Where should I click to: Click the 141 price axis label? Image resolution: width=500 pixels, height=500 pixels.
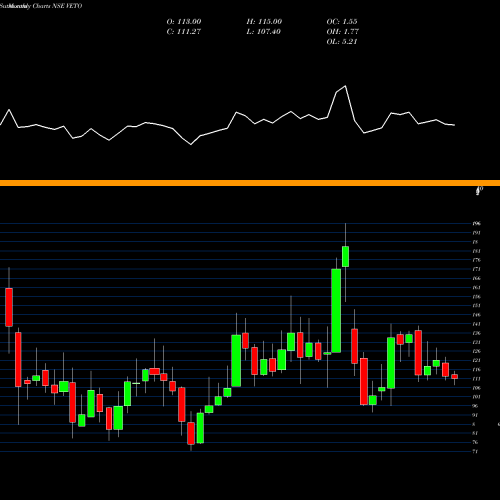click(476, 324)
